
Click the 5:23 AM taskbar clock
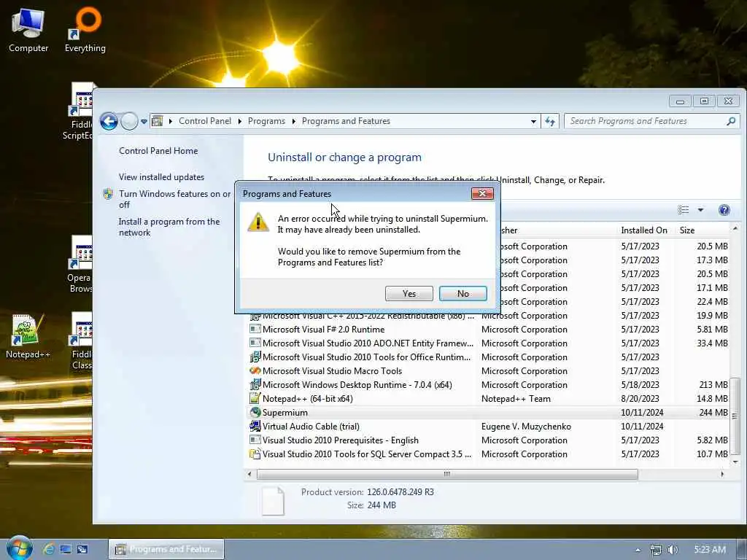(710, 550)
